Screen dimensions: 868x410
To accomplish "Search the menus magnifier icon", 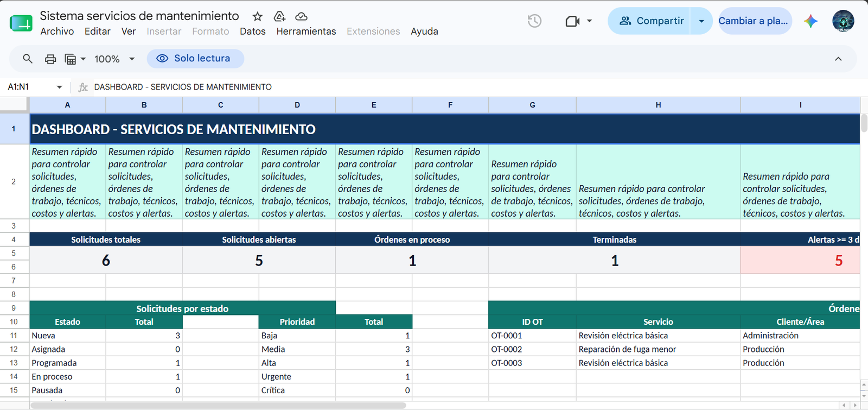I will pyautogui.click(x=28, y=59).
